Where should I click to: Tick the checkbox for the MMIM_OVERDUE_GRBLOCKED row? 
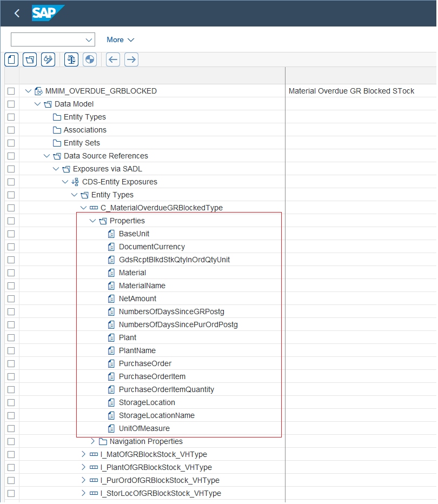coord(11,91)
